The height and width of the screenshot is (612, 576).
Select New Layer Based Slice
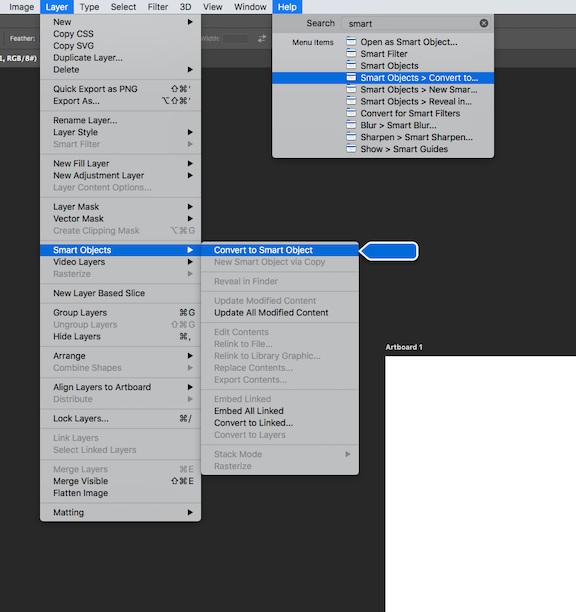(121, 293)
